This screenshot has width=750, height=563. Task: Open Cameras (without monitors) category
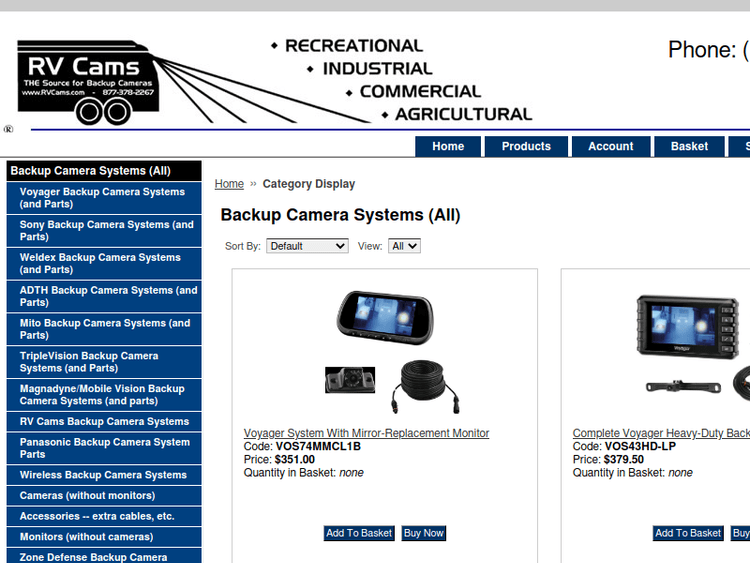pyautogui.click(x=104, y=496)
